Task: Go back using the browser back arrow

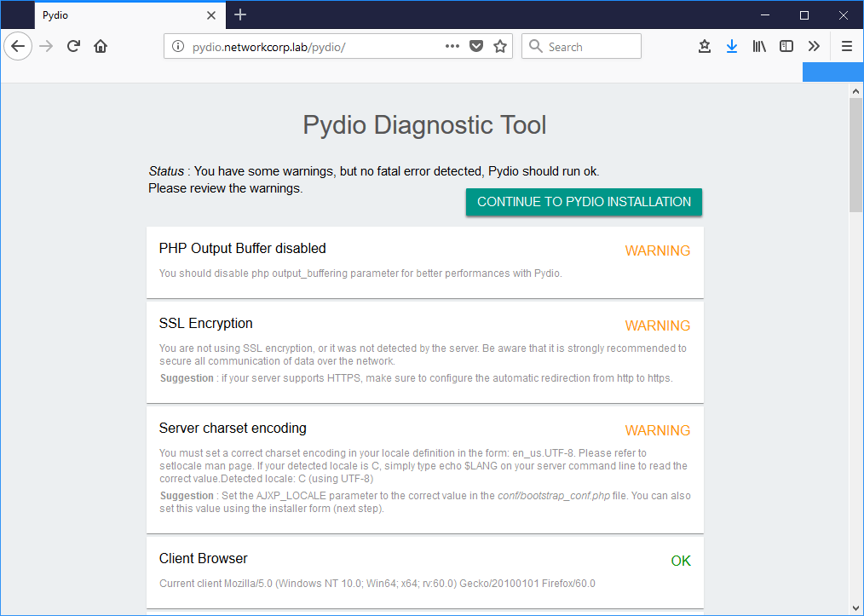Action: [18, 46]
